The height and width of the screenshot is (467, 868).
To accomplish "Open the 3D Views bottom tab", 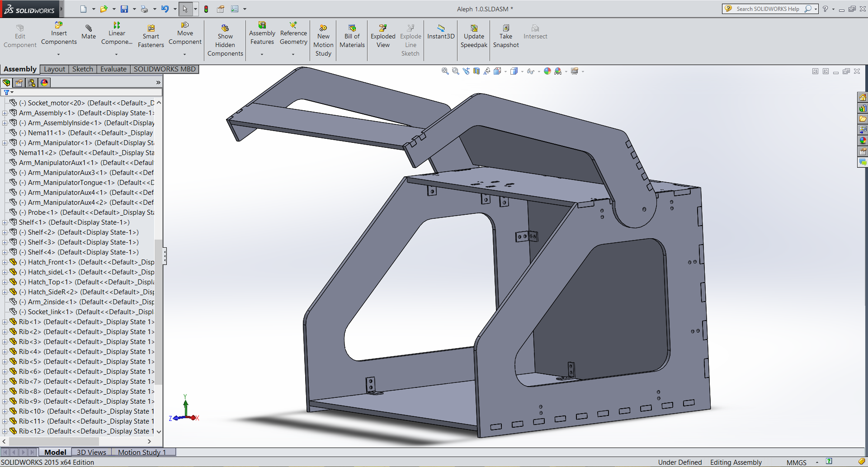I will pos(91,452).
